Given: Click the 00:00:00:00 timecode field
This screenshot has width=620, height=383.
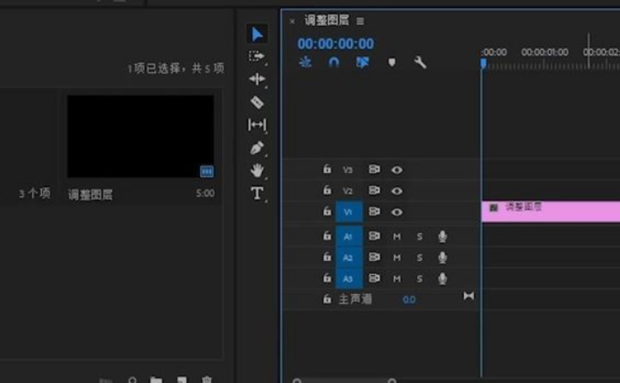Looking at the screenshot, I should (335, 43).
